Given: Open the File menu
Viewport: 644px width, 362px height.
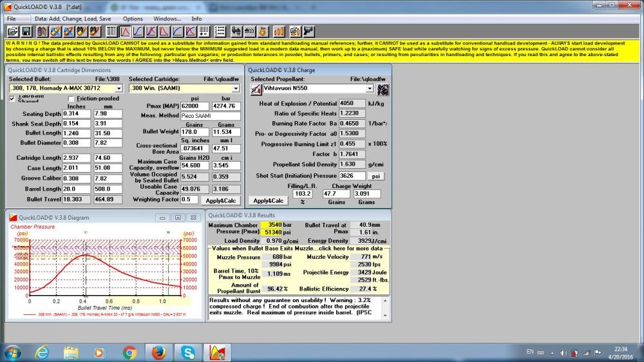Looking at the screenshot, I should (x=11, y=19).
